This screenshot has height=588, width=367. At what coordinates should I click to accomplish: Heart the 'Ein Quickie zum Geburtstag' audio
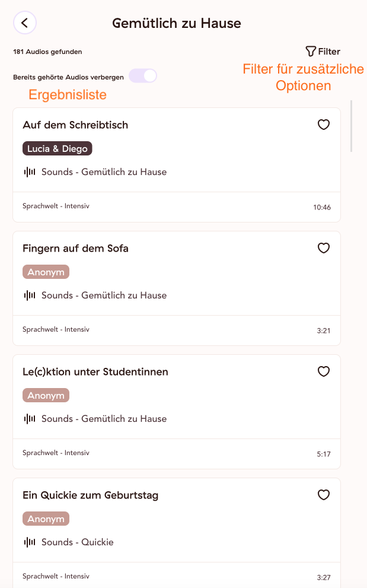324,495
